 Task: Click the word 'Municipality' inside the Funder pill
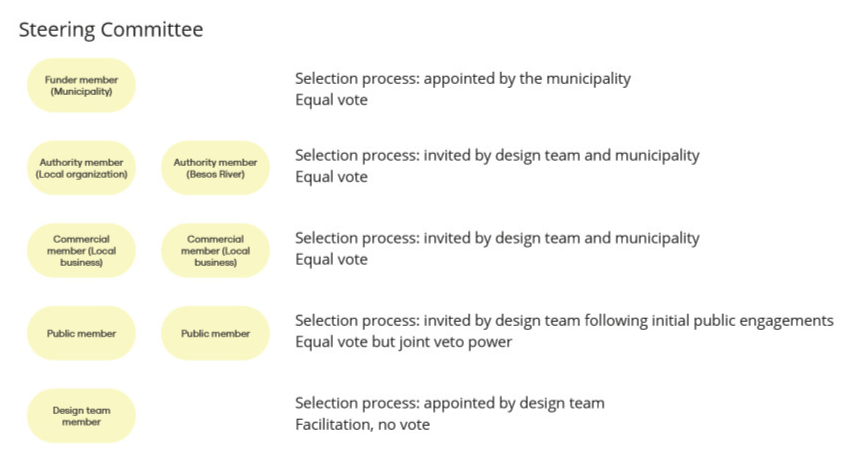pyautogui.click(x=81, y=91)
